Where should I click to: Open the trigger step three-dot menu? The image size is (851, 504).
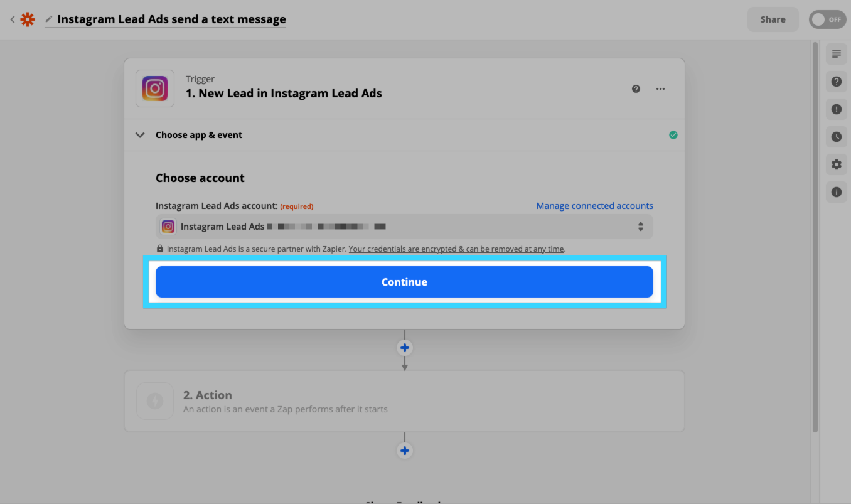coord(660,88)
